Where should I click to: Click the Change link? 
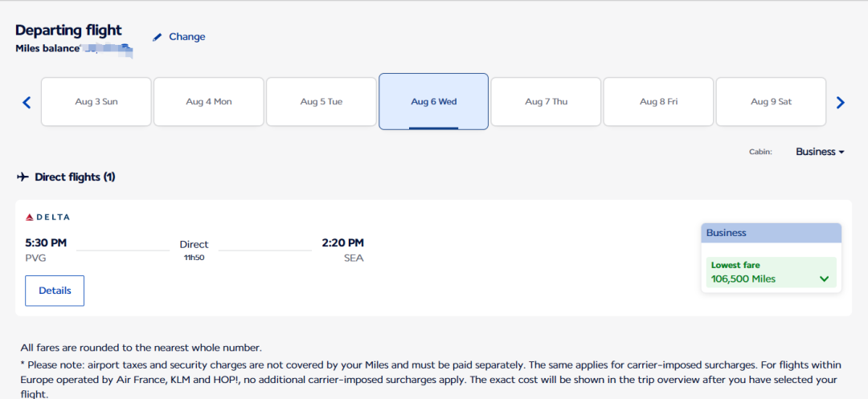pyautogui.click(x=186, y=37)
